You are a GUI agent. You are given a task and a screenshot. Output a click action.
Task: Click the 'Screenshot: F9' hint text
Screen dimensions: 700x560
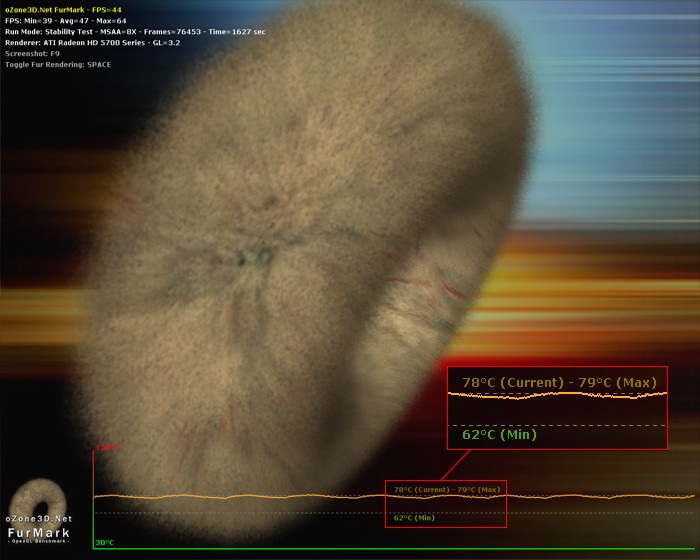click(x=32, y=54)
